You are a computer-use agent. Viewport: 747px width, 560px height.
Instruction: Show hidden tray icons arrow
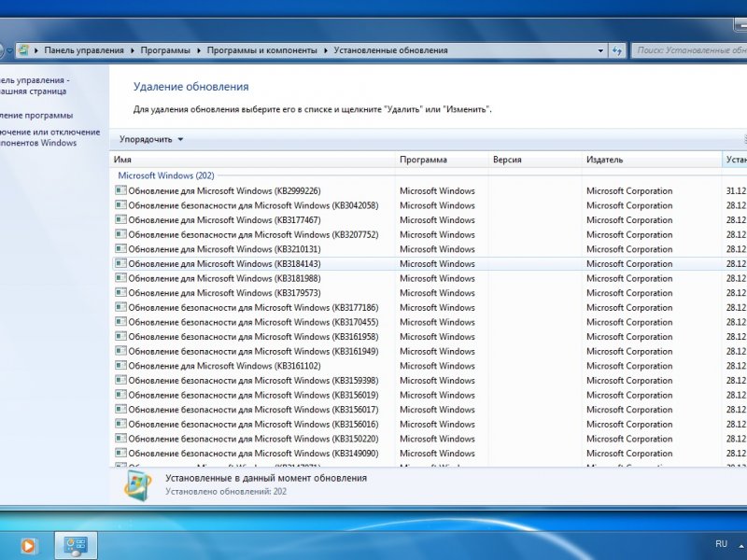[741, 546]
